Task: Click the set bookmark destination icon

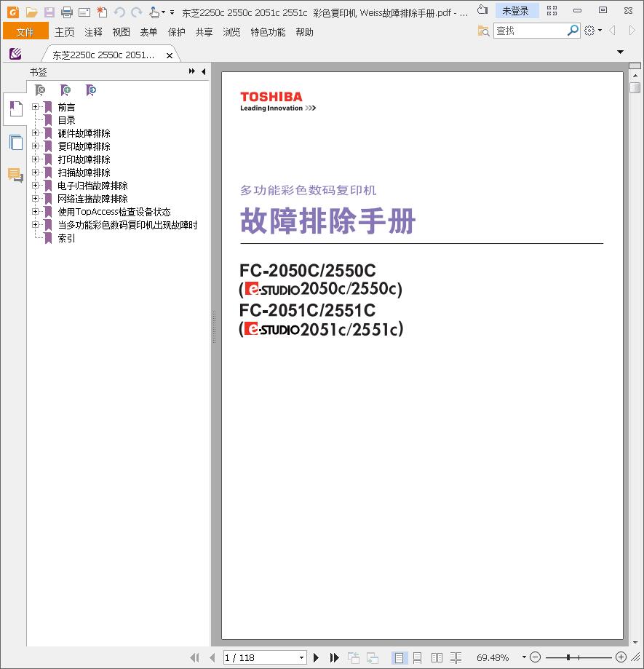Action: 91,90
